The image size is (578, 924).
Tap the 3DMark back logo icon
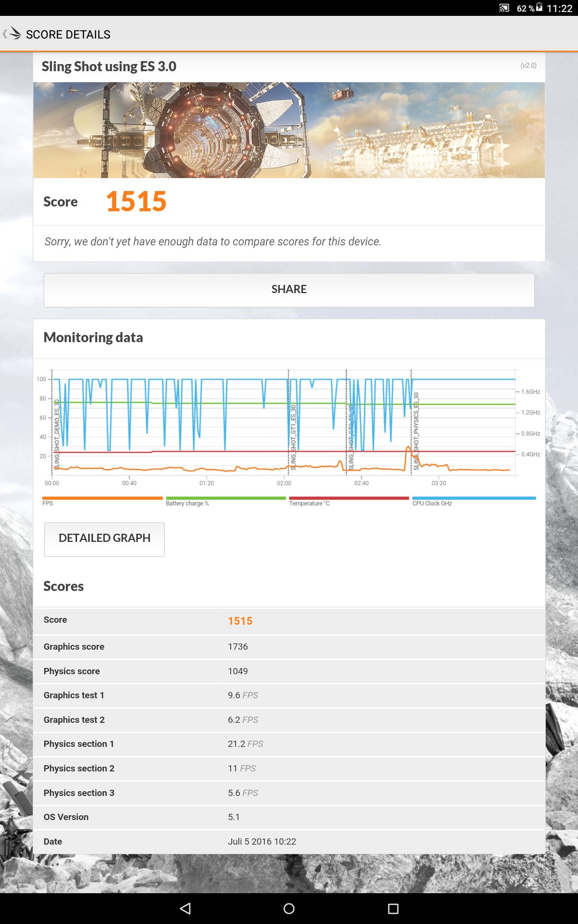coord(13,33)
